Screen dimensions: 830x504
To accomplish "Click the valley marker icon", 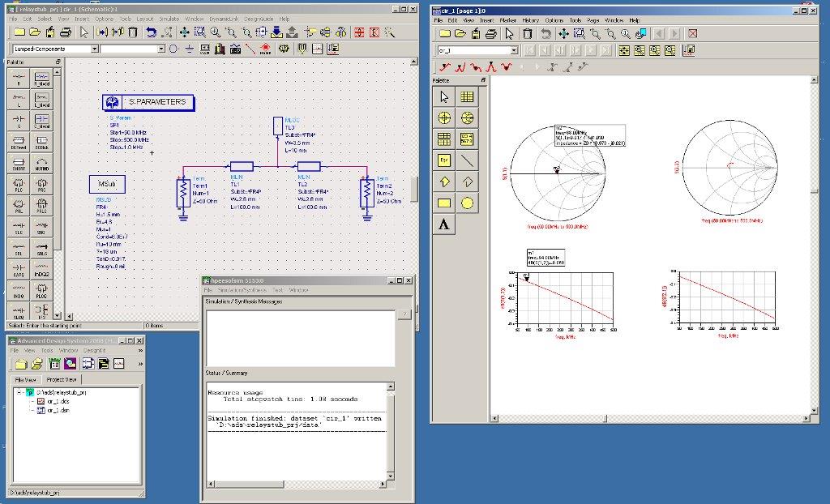I will (x=507, y=67).
